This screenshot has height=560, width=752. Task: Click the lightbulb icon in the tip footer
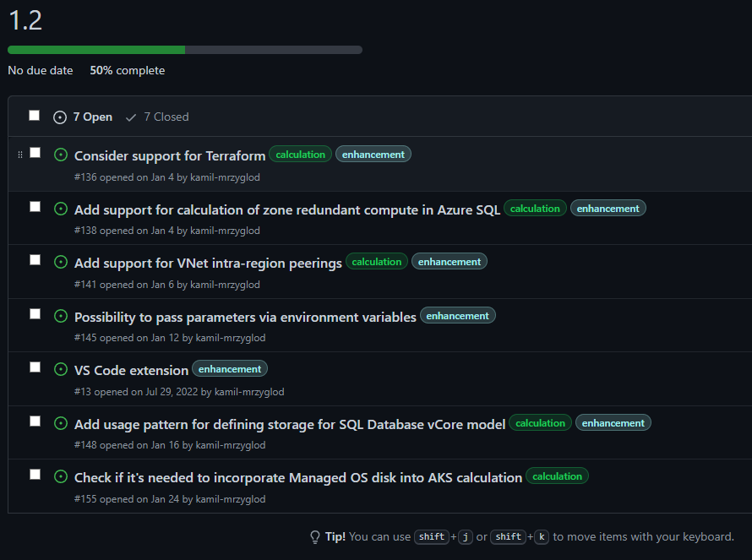[314, 536]
